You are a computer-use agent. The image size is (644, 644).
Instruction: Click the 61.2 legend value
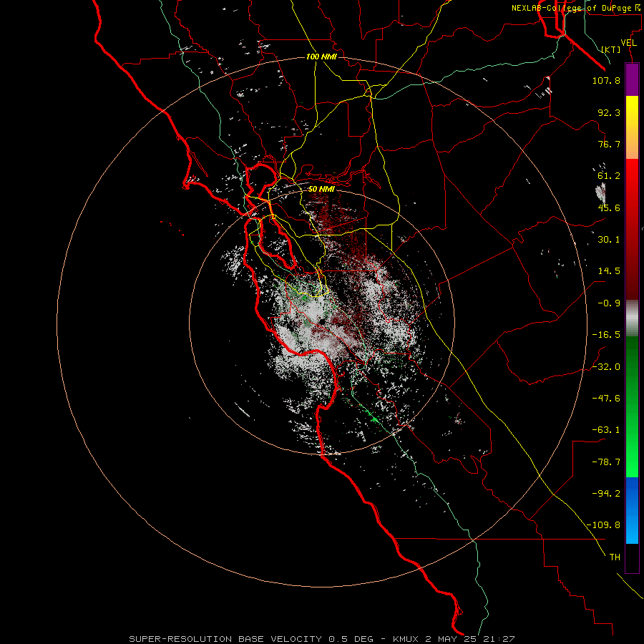pos(609,176)
